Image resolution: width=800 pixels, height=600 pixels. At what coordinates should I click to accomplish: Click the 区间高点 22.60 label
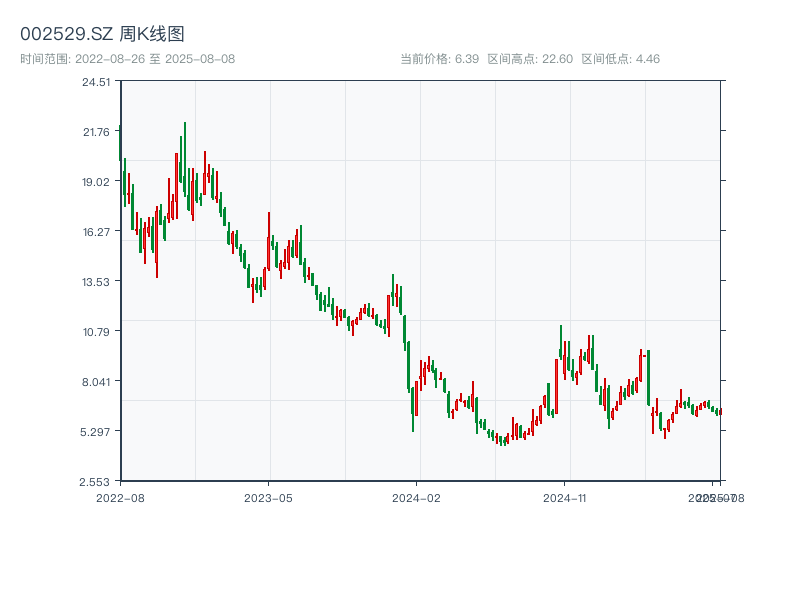(x=529, y=59)
